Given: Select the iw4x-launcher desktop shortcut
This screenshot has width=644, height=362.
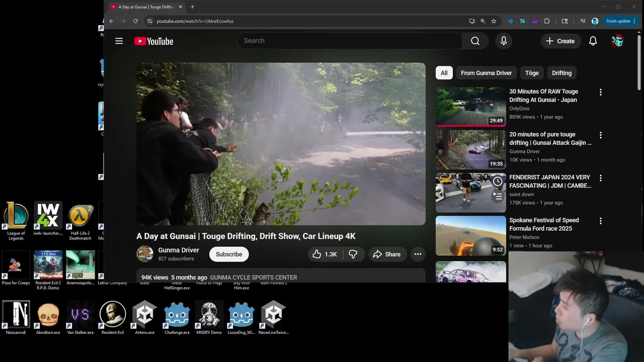Looking at the screenshot, I should (48, 219).
